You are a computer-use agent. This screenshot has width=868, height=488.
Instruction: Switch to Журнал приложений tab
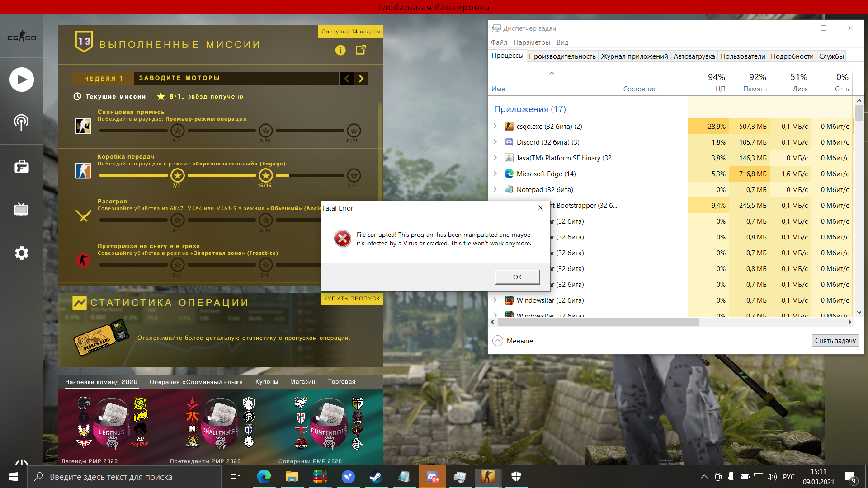tap(634, 56)
